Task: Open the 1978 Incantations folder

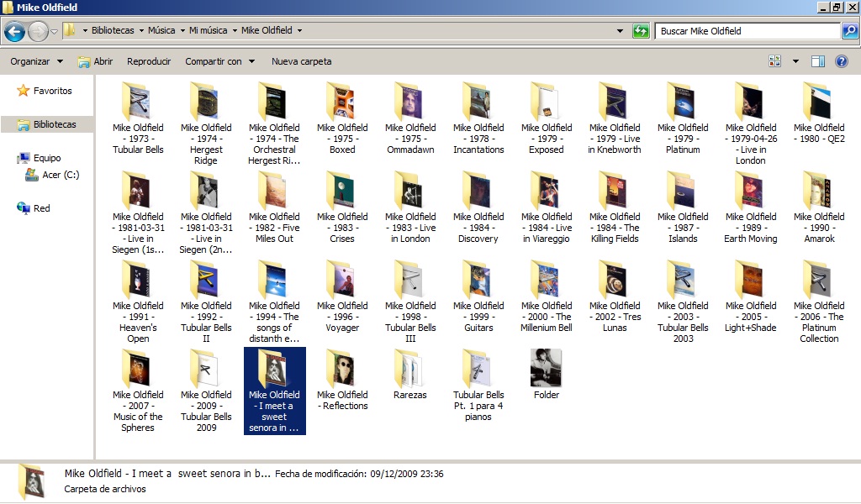Action: point(478,118)
